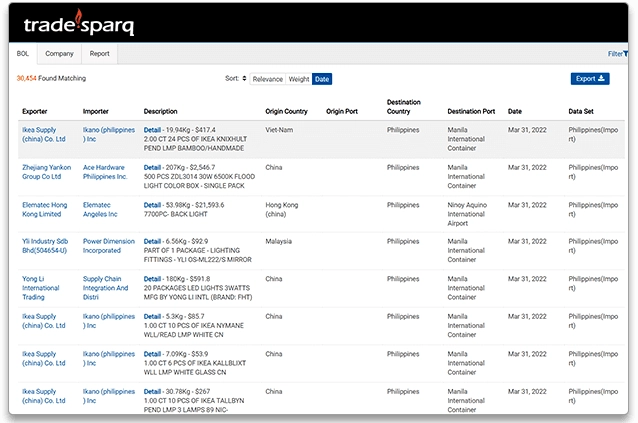
Task: Click the Description column header
Action: click(x=160, y=111)
